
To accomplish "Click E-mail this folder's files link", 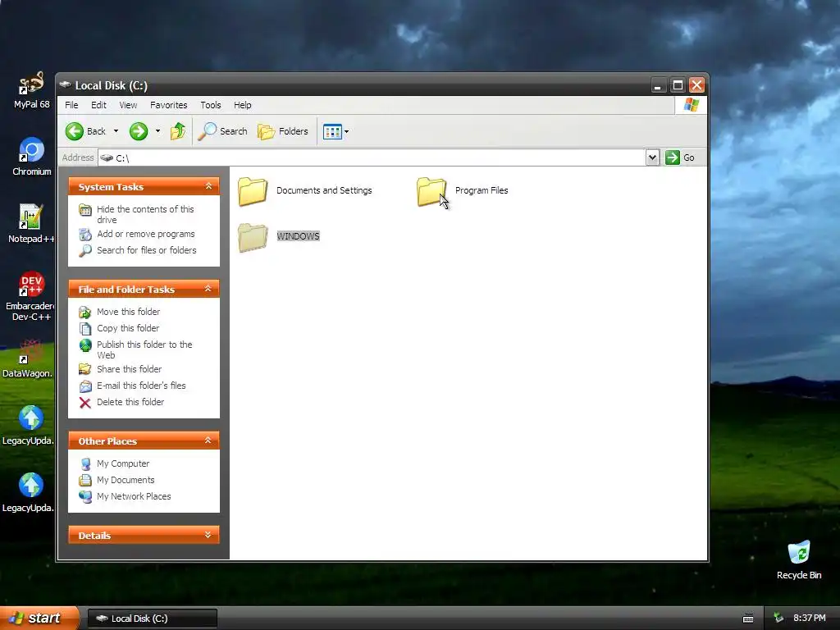I will tap(141, 386).
